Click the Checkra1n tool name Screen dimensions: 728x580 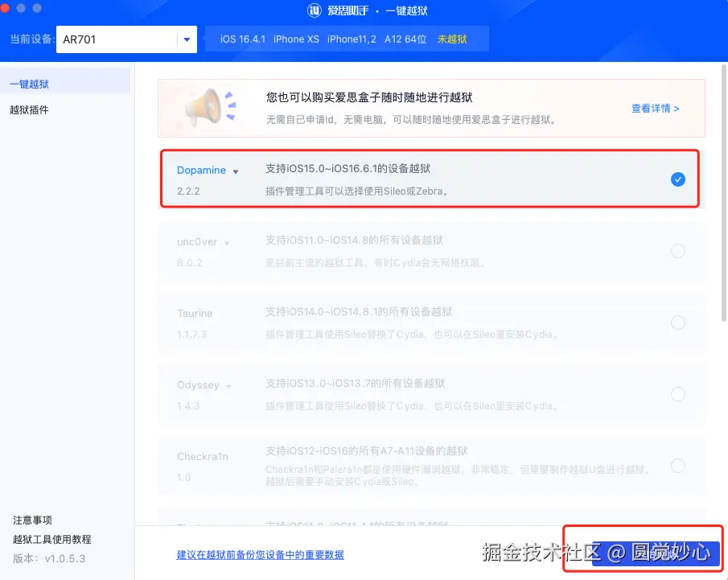pyautogui.click(x=203, y=456)
